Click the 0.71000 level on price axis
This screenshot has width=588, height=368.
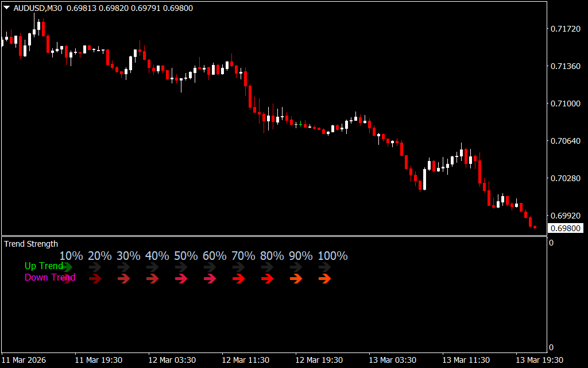point(565,103)
